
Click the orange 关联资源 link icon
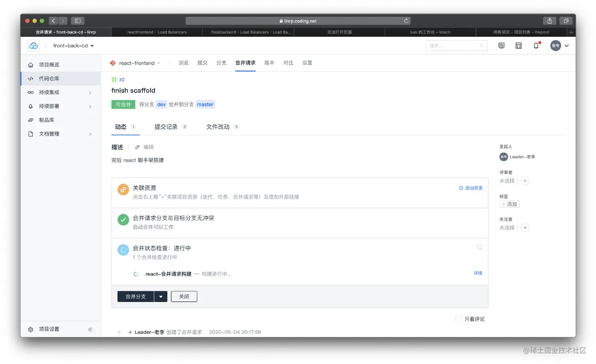tap(123, 189)
